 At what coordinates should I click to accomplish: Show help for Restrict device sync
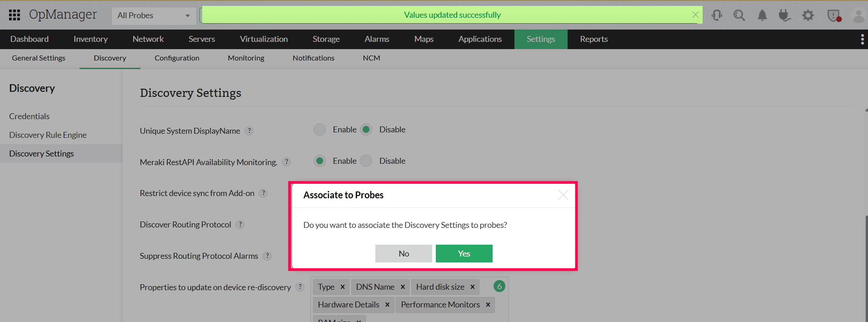coord(263,193)
